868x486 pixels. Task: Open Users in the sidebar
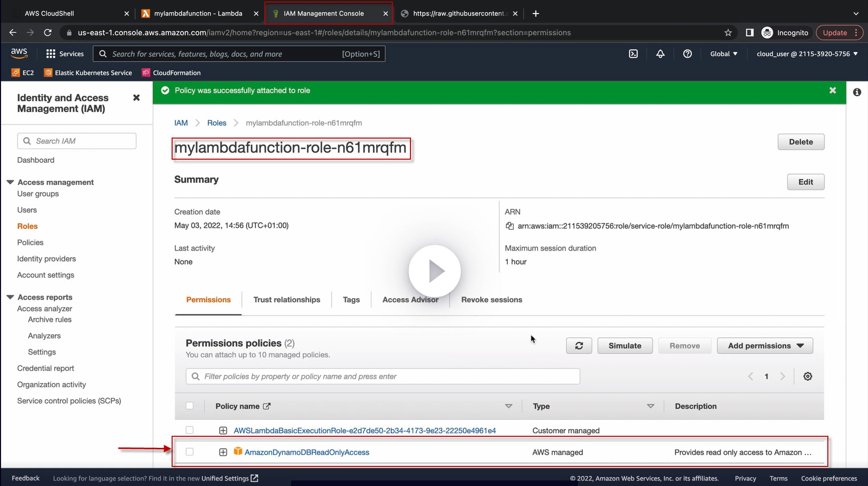click(x=27, y=210)
